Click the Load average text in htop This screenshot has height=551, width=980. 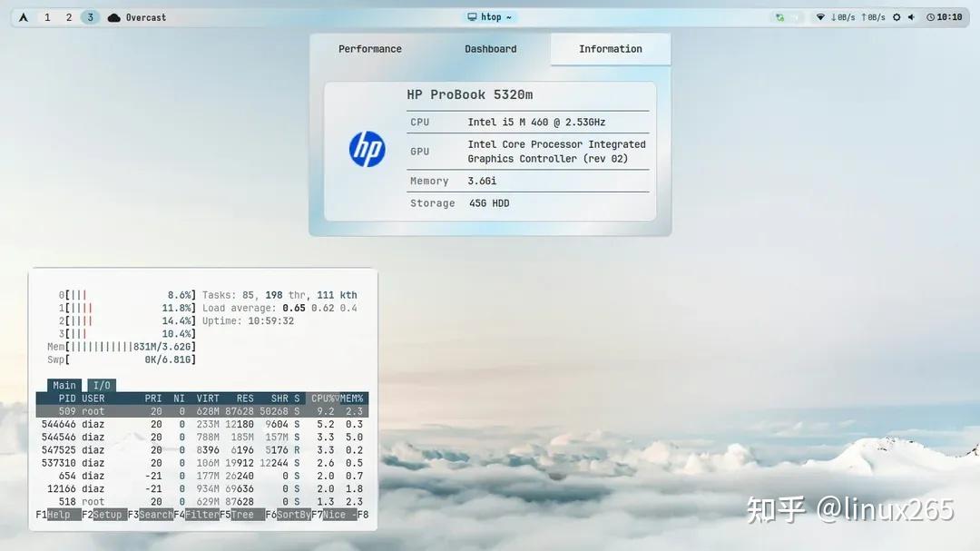[279, 308]
